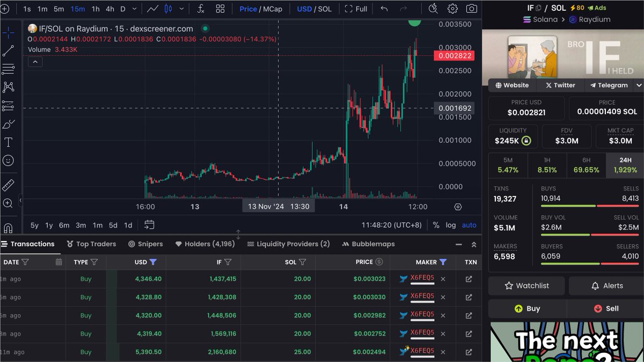The image size is (644, 362).
Task: Select the pattern drawing tool
Action: coord(8,86)
